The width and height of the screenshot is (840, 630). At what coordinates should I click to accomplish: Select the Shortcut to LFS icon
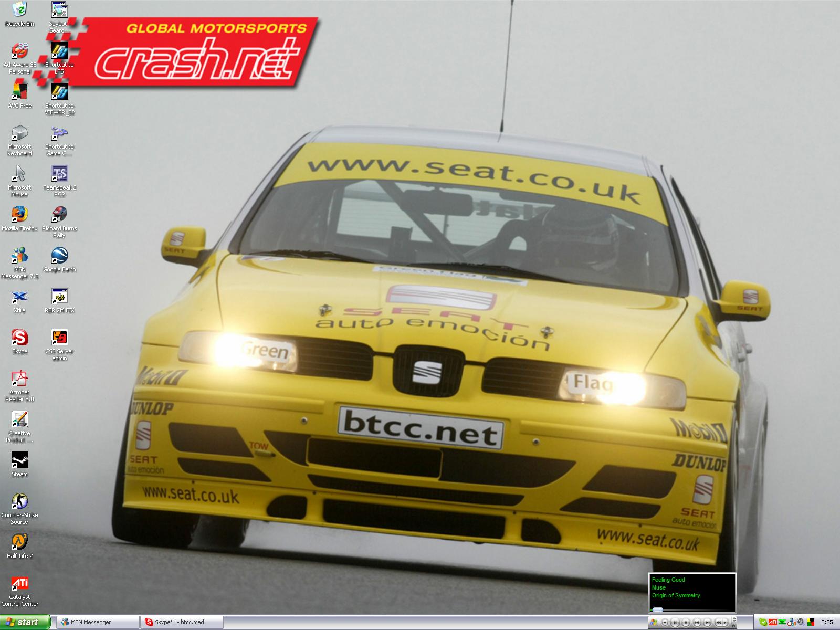(x=59, y=58)
